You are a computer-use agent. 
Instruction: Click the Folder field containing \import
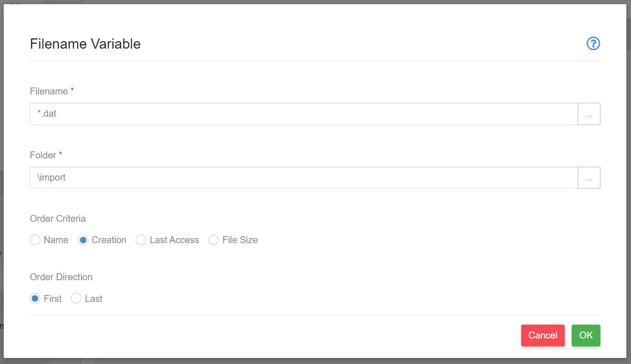[304, 178]
